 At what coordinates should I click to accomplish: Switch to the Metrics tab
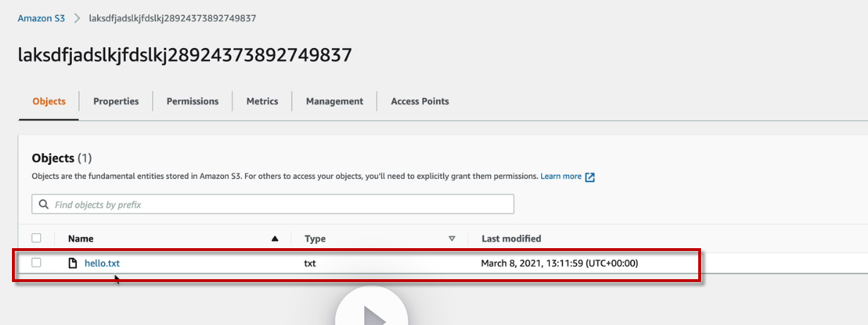pos(262,102)
